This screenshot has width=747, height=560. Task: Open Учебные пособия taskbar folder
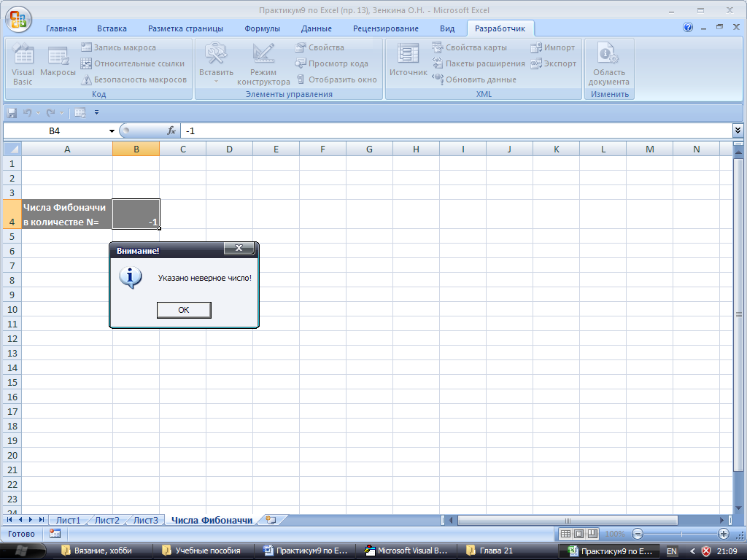click(x=204, y=551)
